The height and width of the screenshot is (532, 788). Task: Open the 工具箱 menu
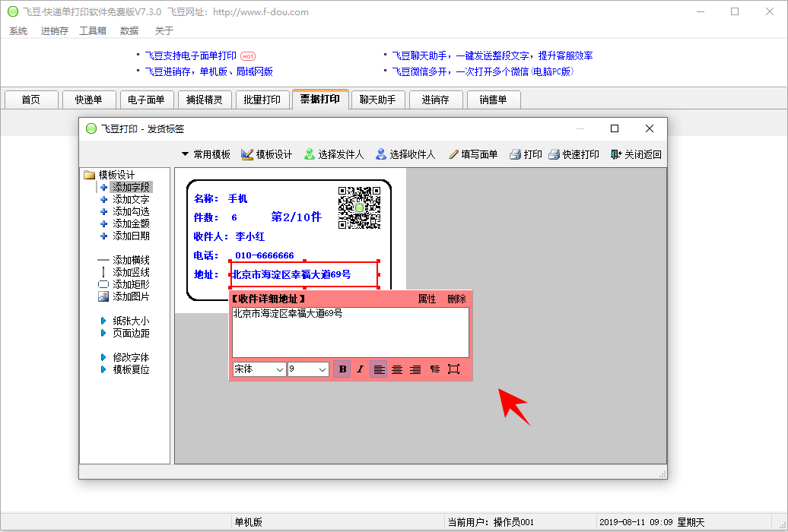coord(93,31)
